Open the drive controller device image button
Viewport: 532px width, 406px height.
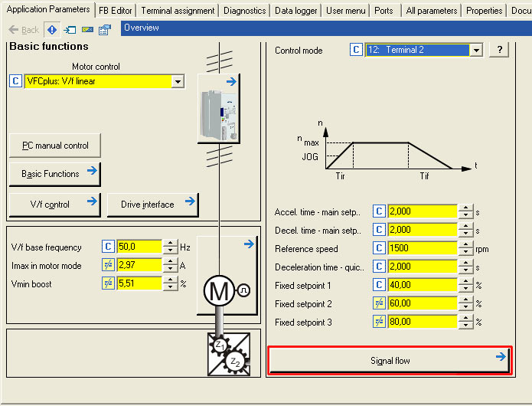(x=218, y=106)
